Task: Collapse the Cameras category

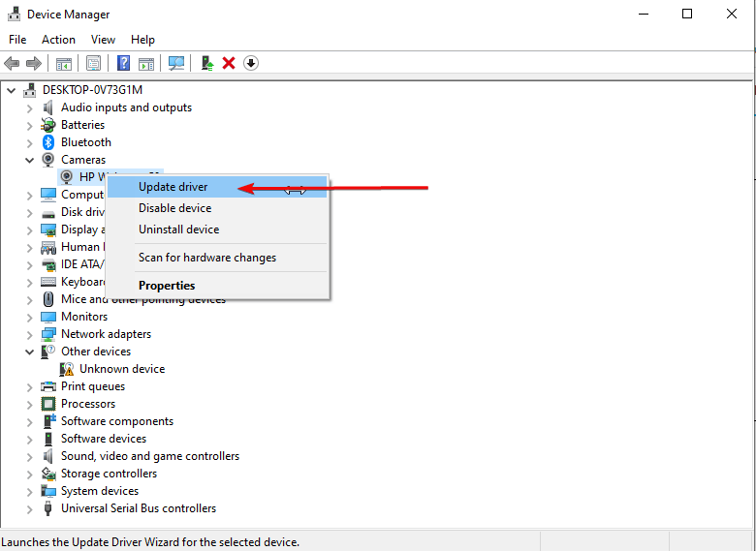Action: [x=29, y=160]
